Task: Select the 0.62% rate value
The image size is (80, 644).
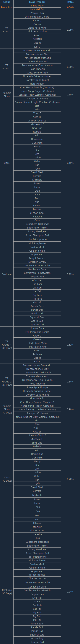Action: click(x=70, y=345)
